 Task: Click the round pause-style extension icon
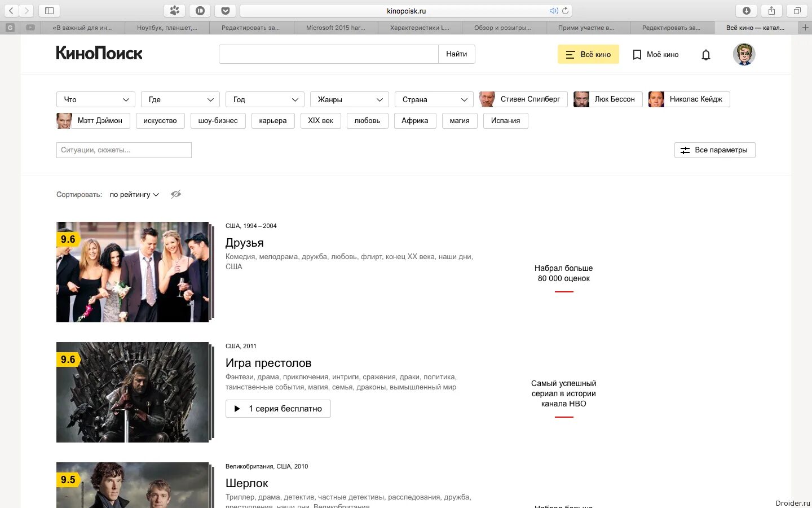pos(200,11)
